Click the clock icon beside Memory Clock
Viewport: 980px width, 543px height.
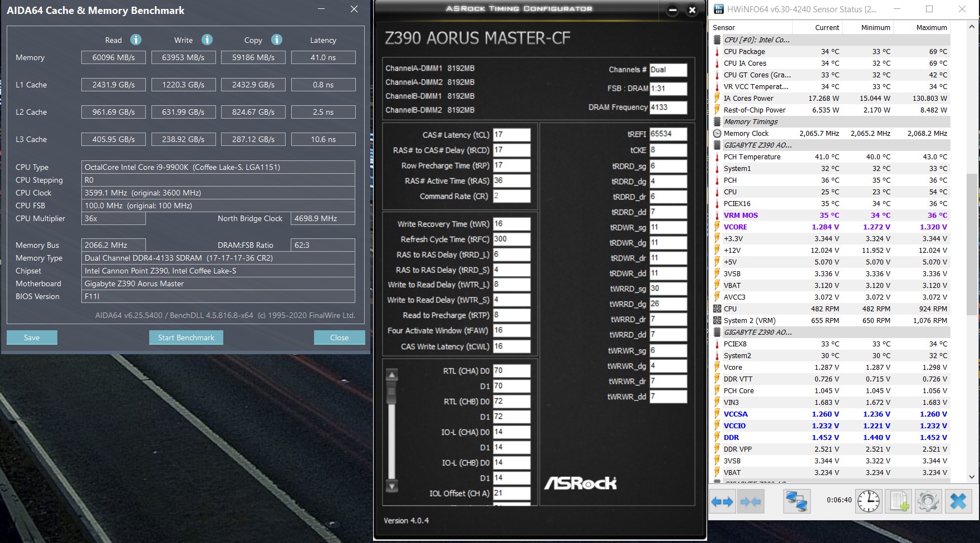pyautogui.click(x=717, y=134)
